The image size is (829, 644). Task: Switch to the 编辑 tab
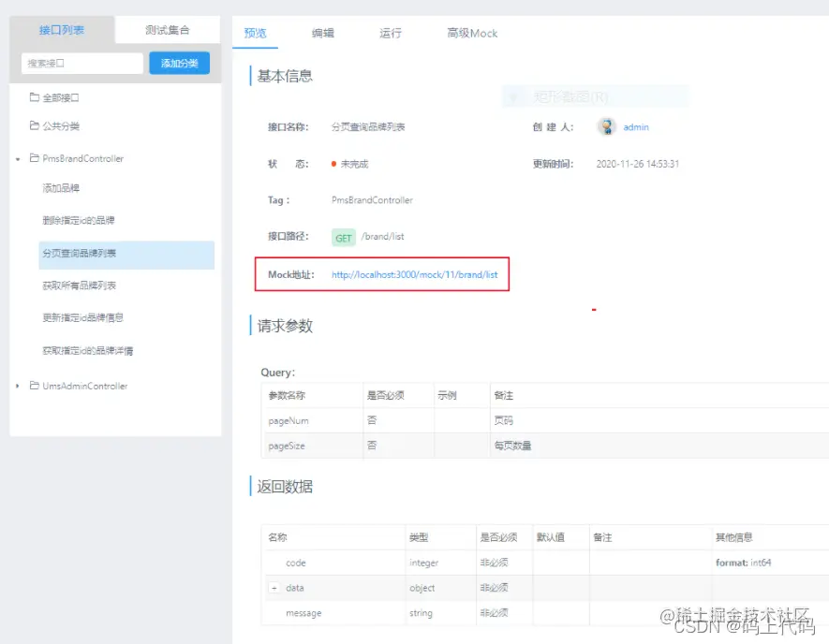coord(322,33)
